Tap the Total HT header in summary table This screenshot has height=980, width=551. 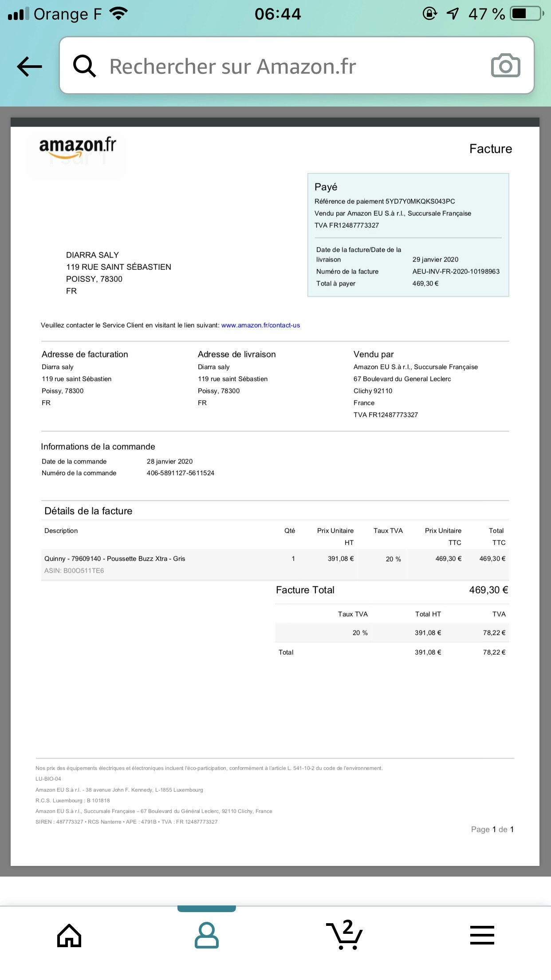[428, 614]
